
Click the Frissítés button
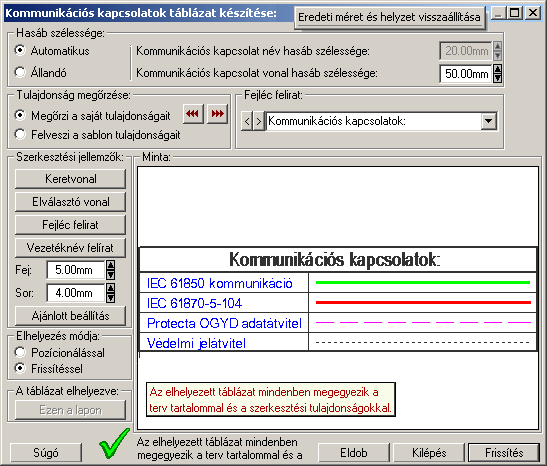[504, 453]
